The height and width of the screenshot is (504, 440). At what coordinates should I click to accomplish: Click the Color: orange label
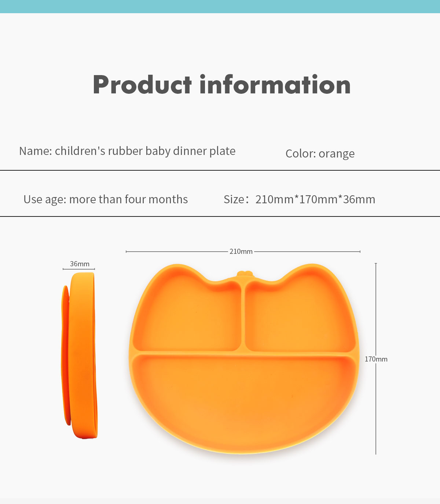[x=320, y=153]
